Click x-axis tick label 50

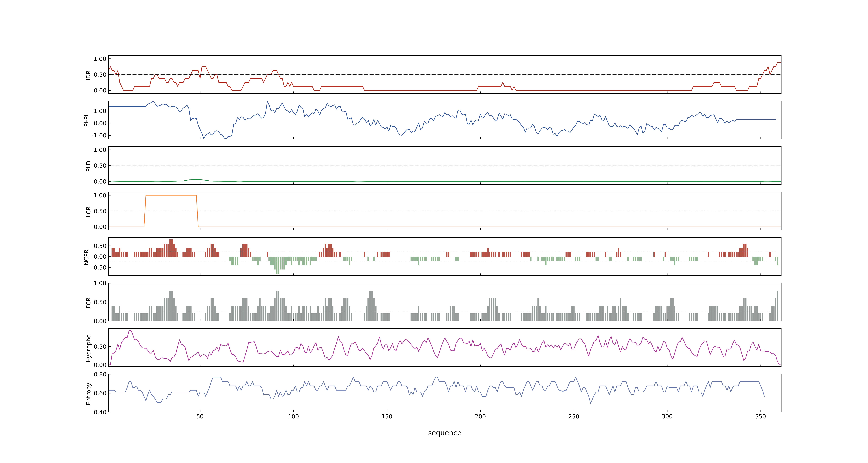coord(200,416)
